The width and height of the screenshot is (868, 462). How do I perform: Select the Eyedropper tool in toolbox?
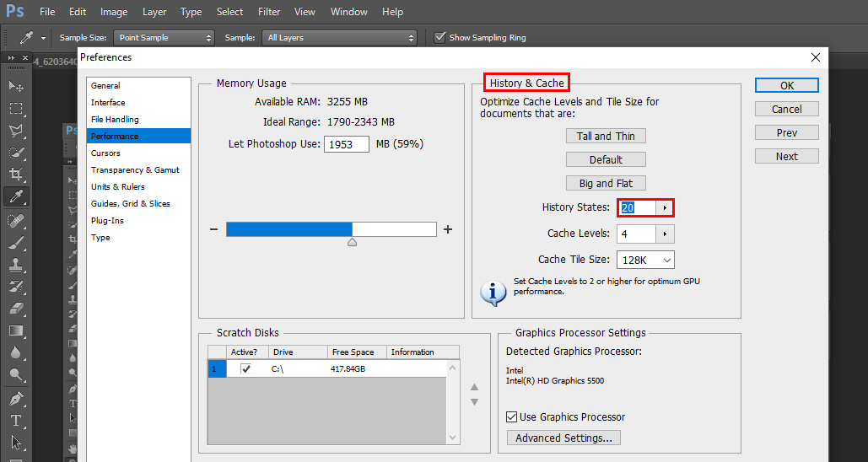point(16,196)
